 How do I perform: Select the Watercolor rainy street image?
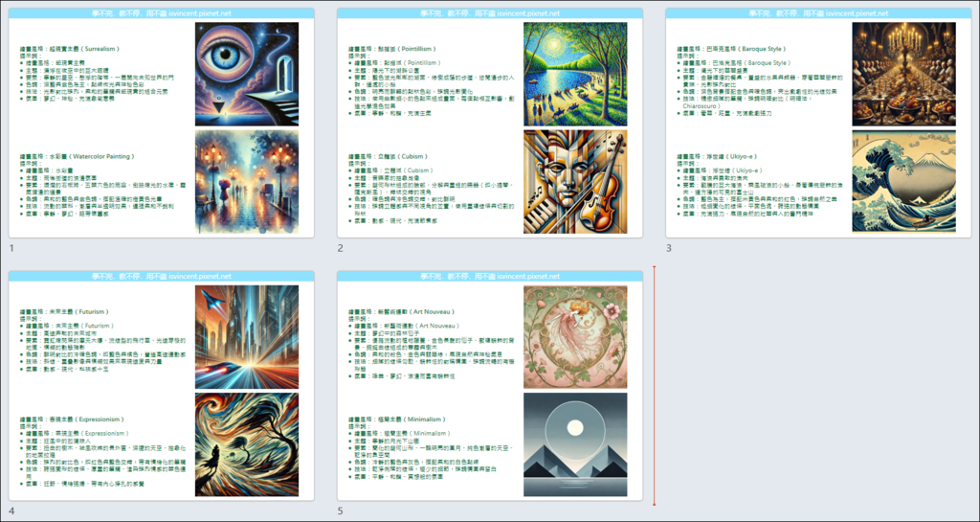pos(247,181)
